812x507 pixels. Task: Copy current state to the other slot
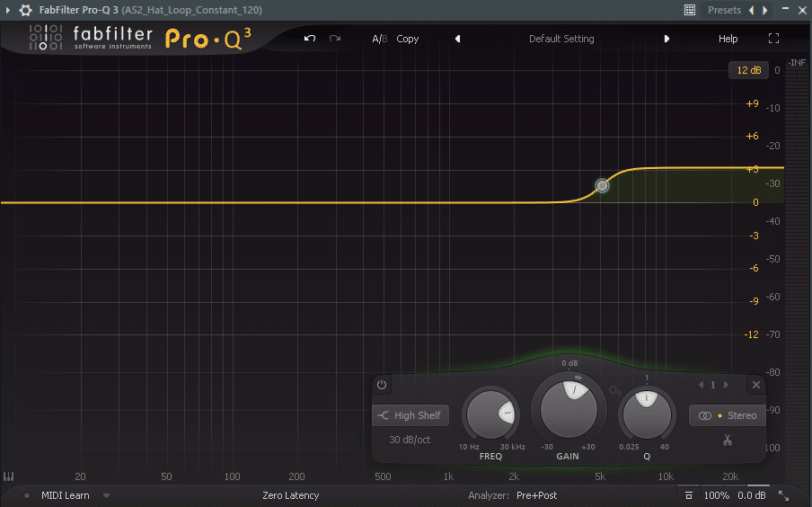(408, 39)
